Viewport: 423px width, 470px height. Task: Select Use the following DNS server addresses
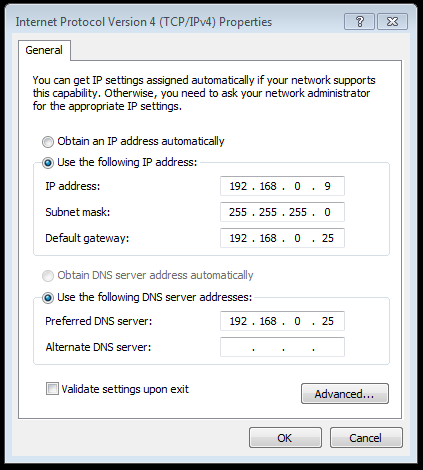pyautogui.click(x=48, y=298)
